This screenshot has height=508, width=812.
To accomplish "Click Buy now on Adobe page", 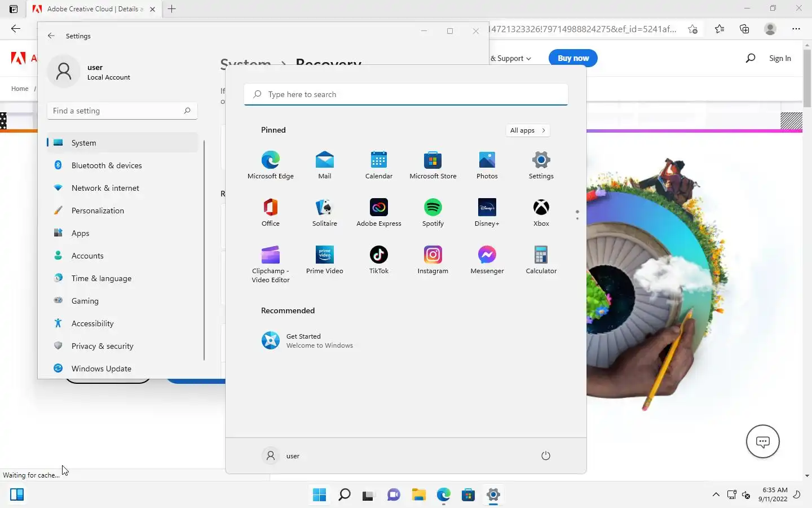I will pyautogui.click(x=573, y=58).
